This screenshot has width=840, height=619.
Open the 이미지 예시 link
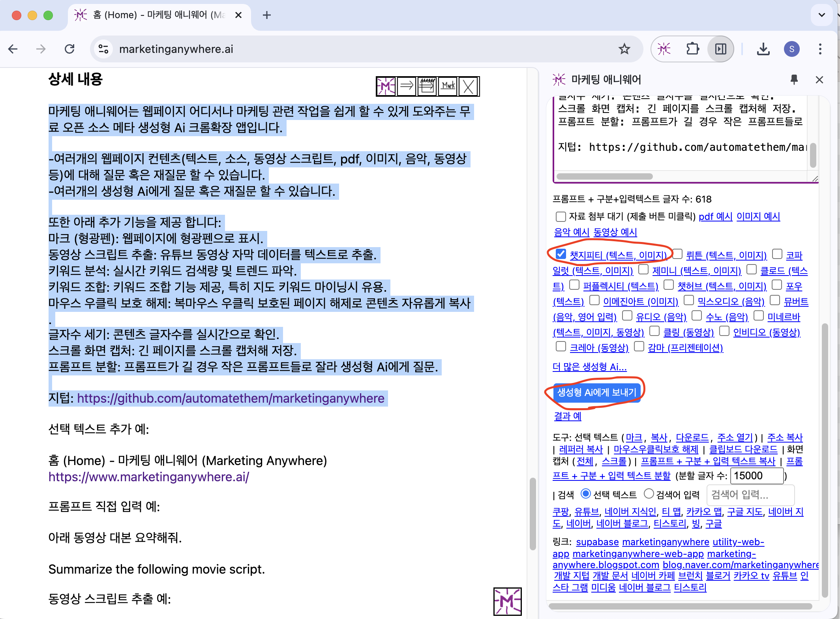758,217
